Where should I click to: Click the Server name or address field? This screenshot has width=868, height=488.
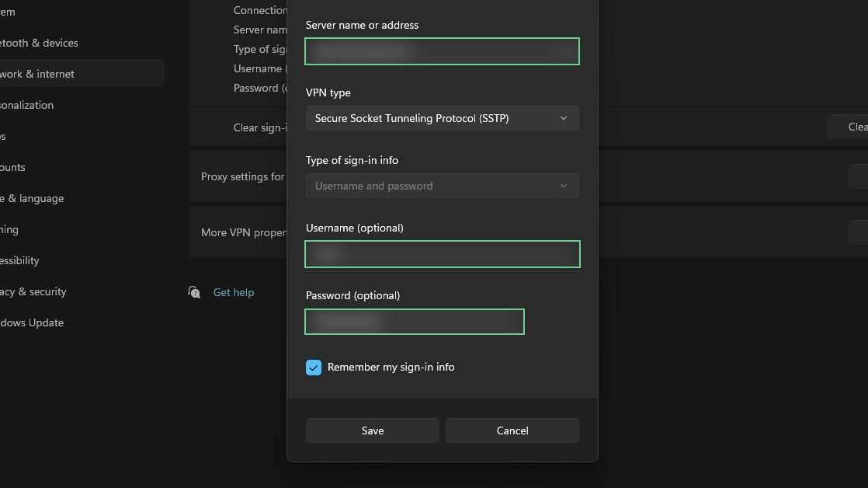click(442, 51)
